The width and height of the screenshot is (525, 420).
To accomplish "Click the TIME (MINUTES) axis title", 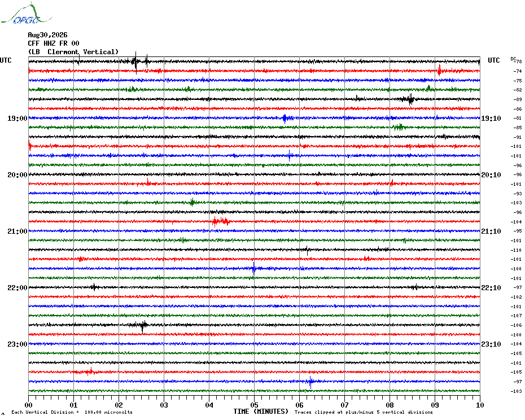I will 261,412.
